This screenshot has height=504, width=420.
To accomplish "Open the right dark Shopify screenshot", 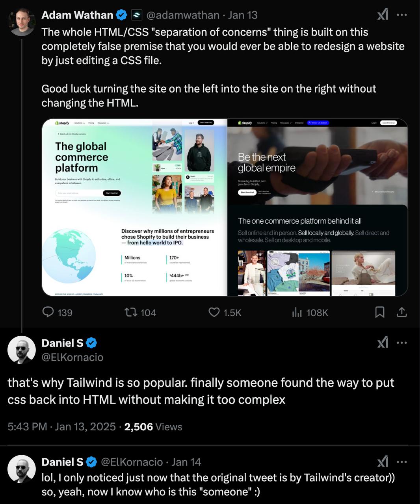I will point(317,207).
